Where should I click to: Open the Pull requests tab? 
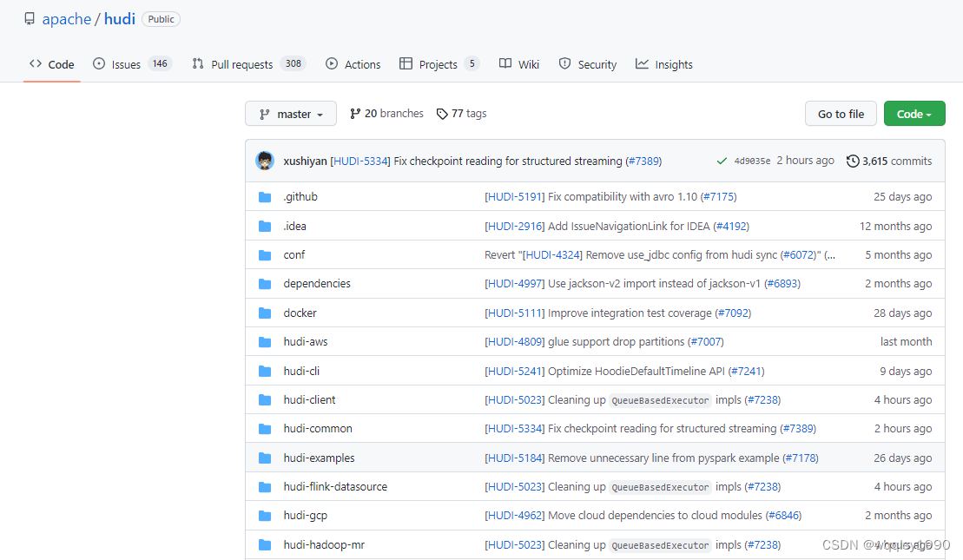click(x=248, y=64)
